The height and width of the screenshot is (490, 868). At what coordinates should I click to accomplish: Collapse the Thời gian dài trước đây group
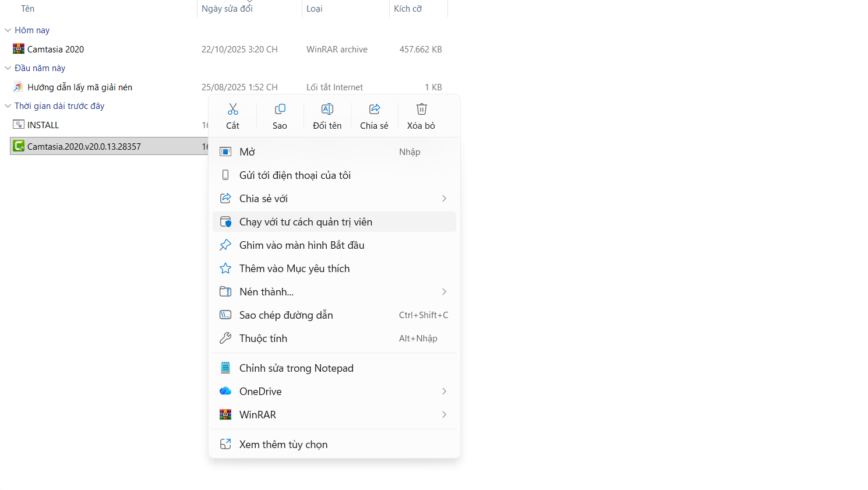(8, 106)
